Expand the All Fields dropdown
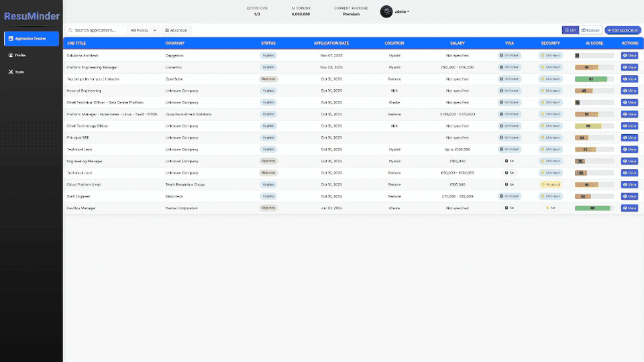This screenshot has width=644, height=362. tap(143, 30)
